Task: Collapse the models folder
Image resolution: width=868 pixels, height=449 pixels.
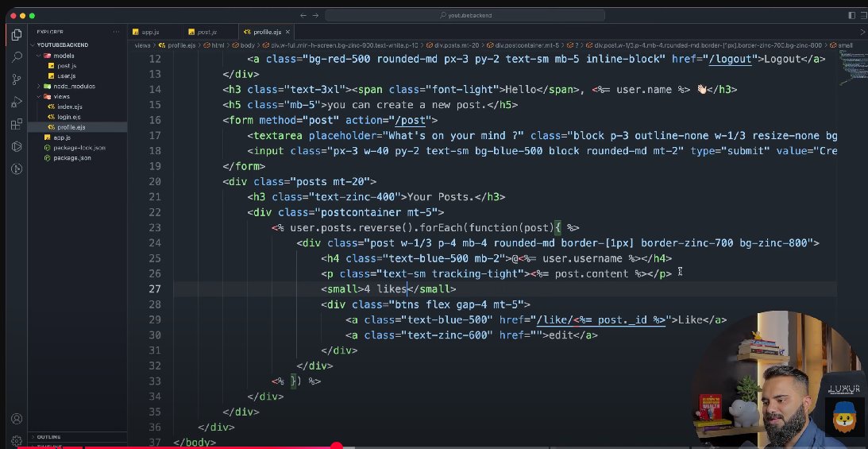Action: (x=63, y=56)
